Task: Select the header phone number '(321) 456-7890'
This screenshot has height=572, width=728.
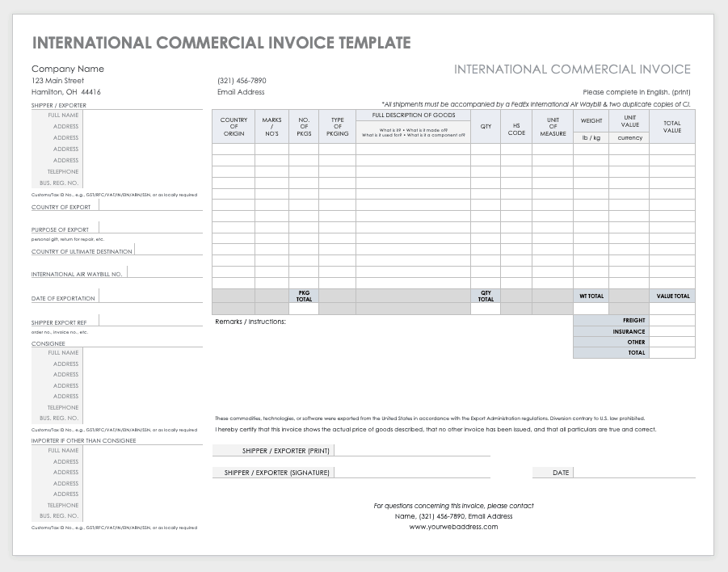Action: click(242, 80)
